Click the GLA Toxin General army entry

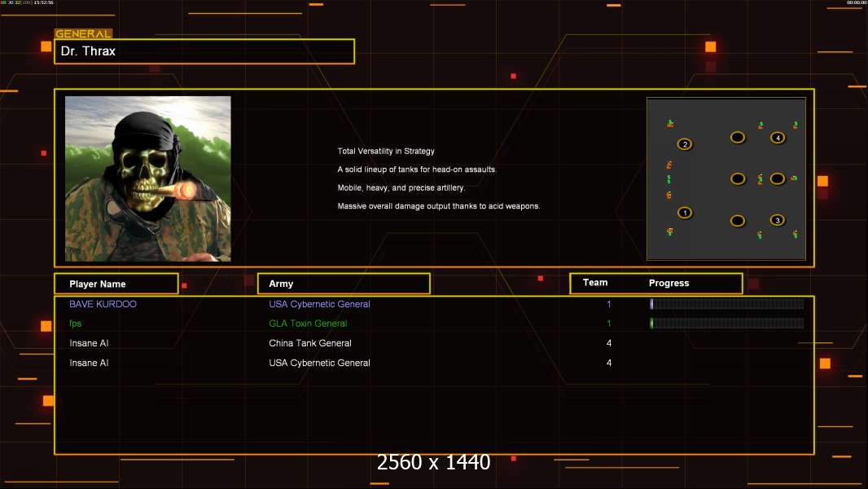tap(308, 324)
